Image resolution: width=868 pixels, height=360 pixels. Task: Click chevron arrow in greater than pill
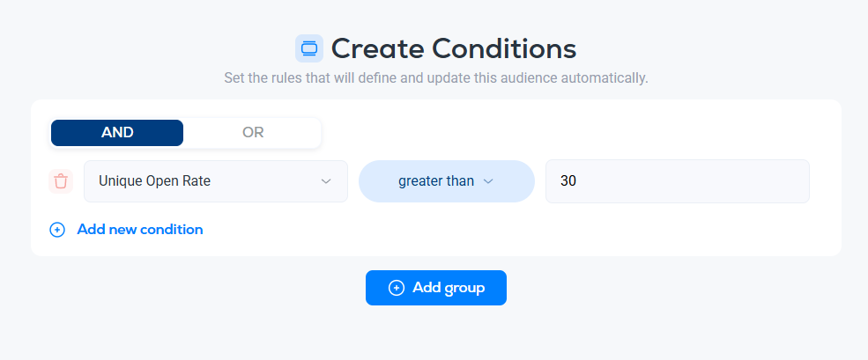(488, 181)
